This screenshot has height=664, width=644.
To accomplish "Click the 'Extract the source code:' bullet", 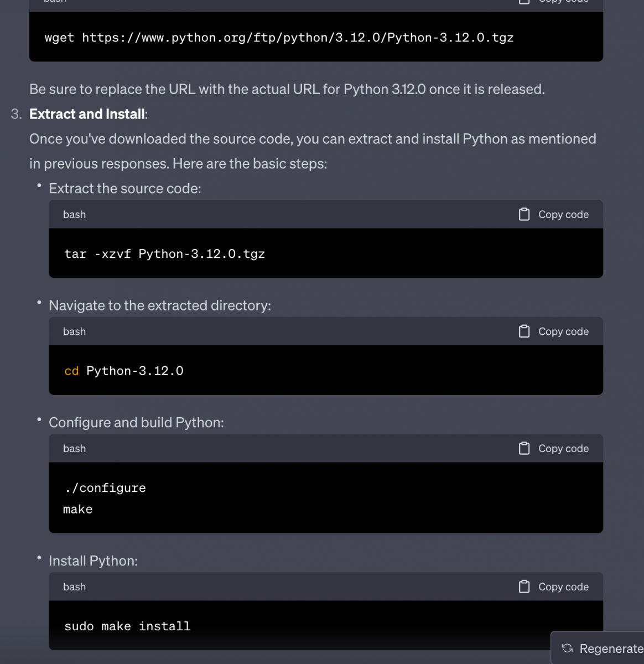I will click(125, 189).
